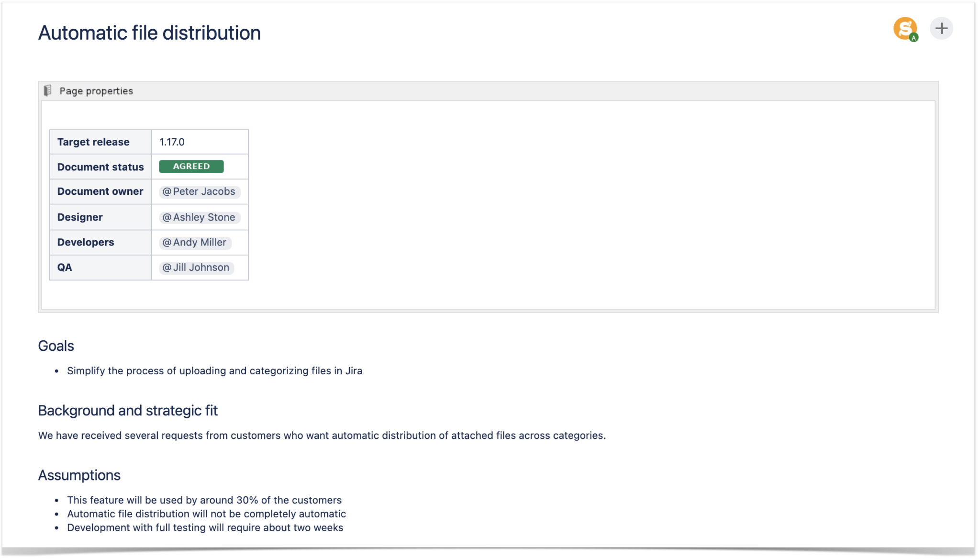Click the Page properties panel header
Screen dimensions: 980x559
96,90
